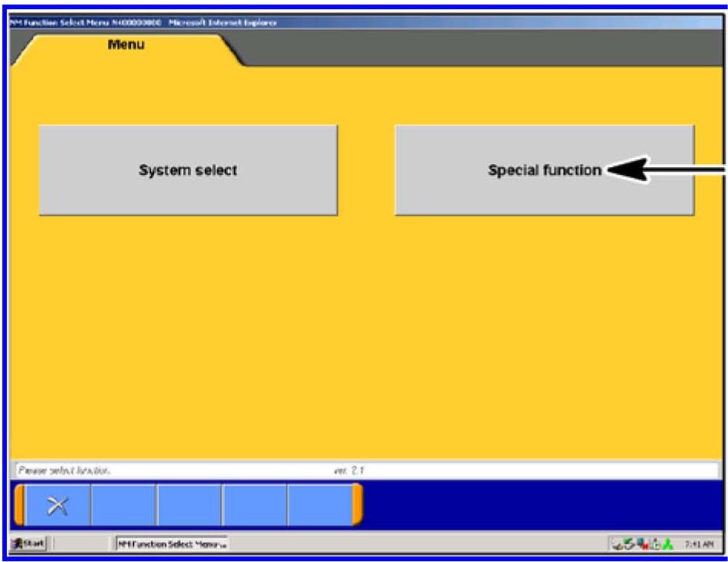Open the Special function menu
Viewport: 728px width, 562px height.
544,170
